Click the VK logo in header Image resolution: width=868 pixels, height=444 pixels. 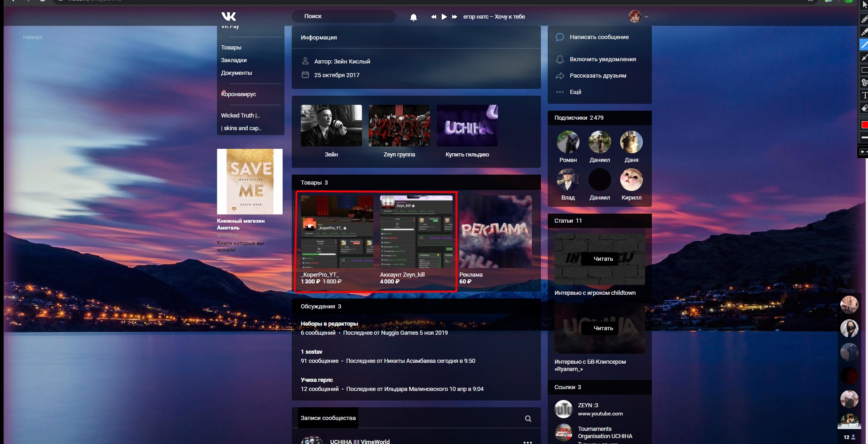(x=229, y=17)
